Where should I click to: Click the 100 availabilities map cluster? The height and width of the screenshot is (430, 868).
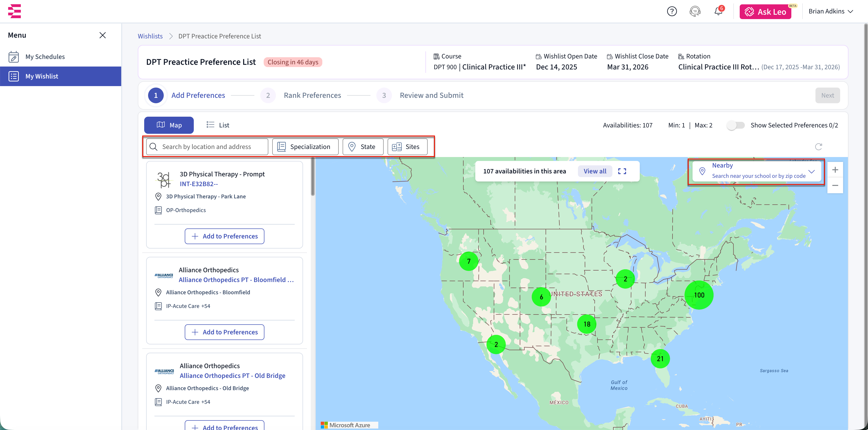[699, 295]
